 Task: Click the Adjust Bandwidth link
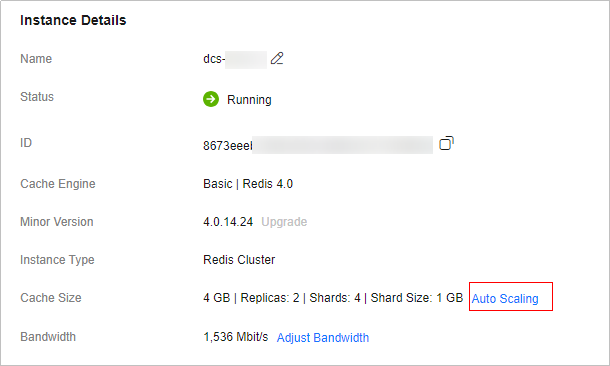tap(323, 337)
